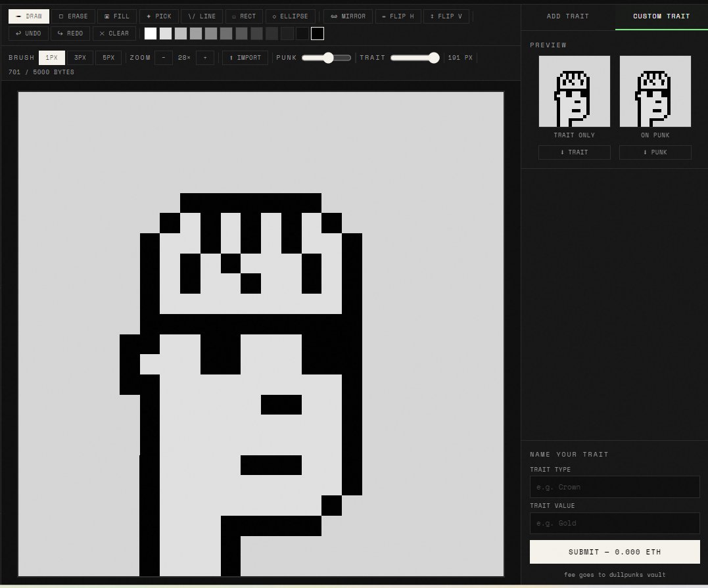Click the 28× zoom level value
The height and width of the screenshot is (588, 708).
184,58
